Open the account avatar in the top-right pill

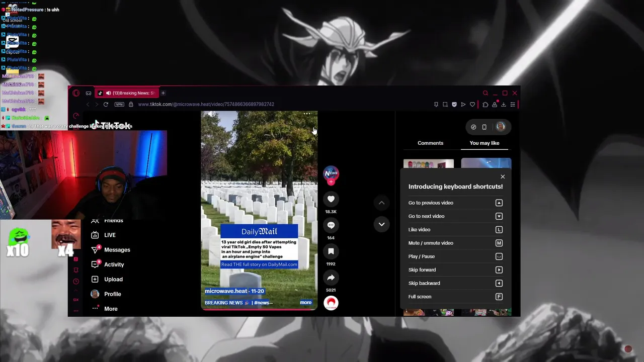tap(500, 127)
